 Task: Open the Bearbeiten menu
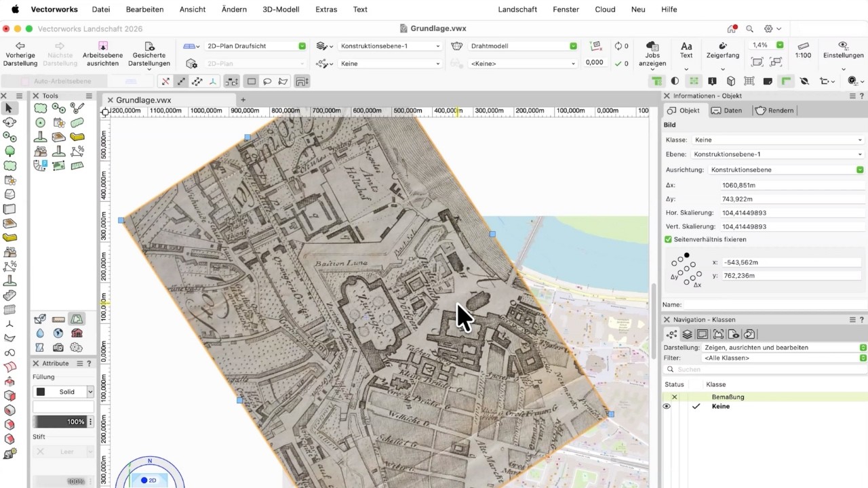(x=144, y=9)
